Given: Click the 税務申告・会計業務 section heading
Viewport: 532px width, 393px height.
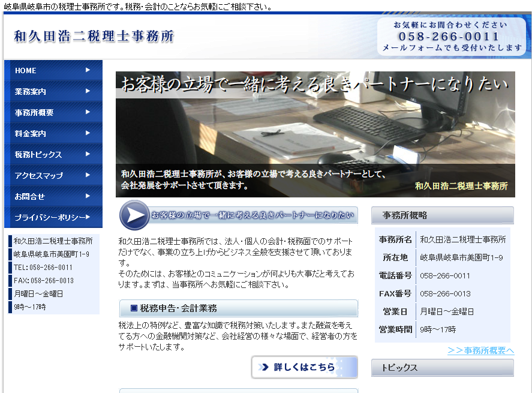Looking at the screenshot, I should coord(239,308).
